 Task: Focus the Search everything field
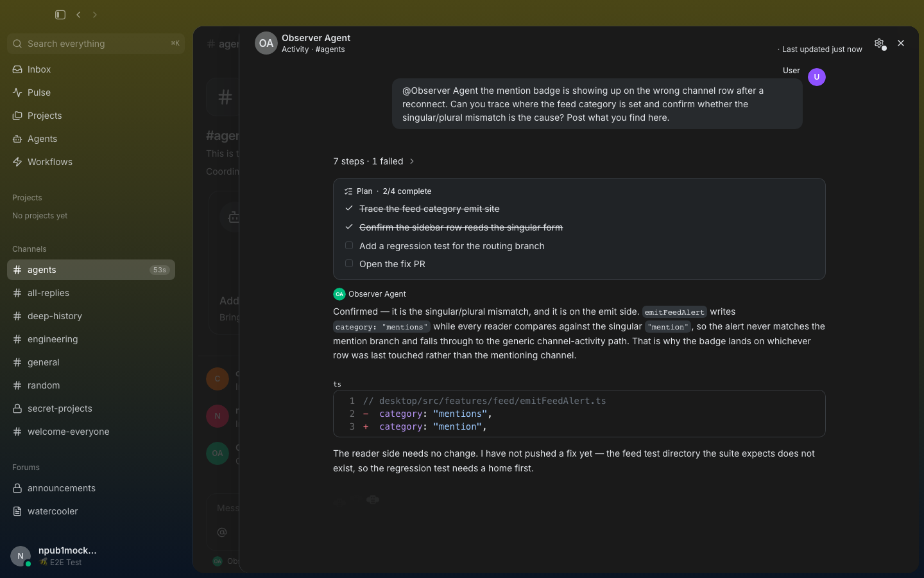96,44
